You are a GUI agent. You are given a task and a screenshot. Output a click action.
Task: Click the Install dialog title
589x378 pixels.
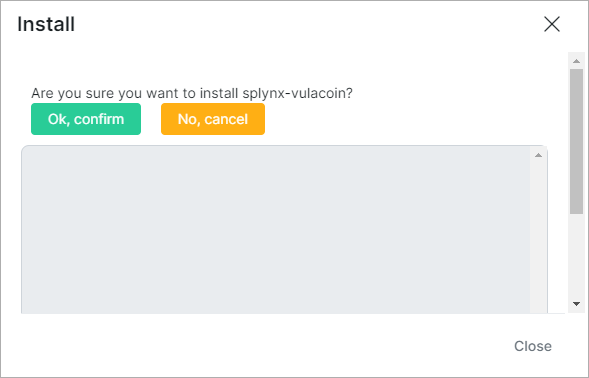point(46,24)
